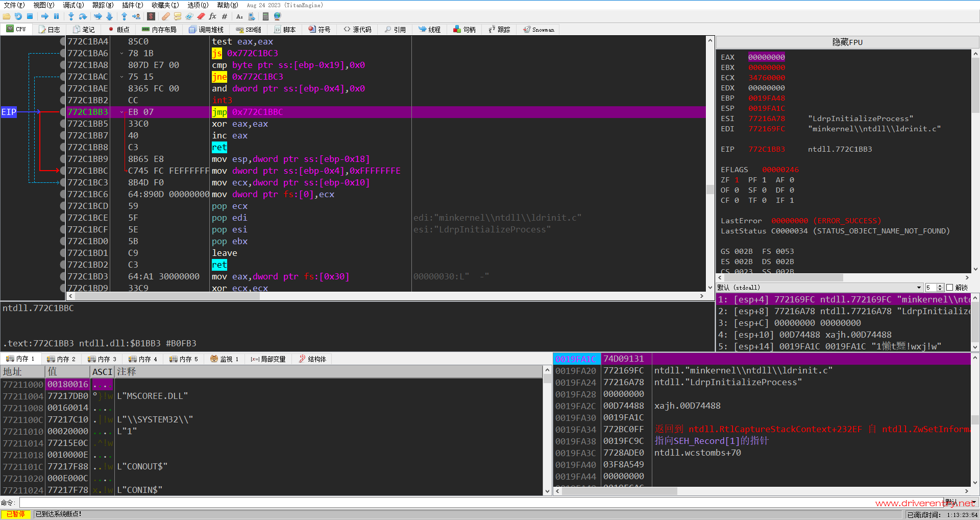Switch to the 线程 tab
This screenshot has height=520, width=980.
430,30
